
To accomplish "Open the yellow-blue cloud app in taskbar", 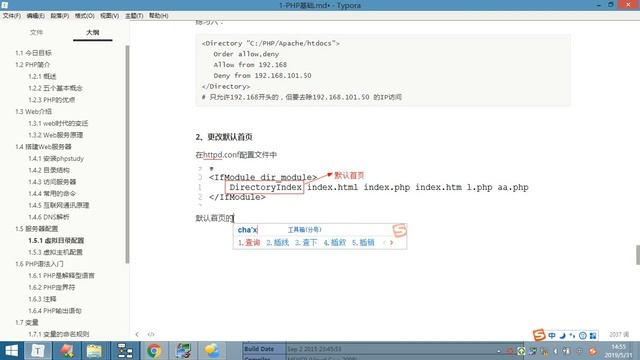I will pos(212,351).
